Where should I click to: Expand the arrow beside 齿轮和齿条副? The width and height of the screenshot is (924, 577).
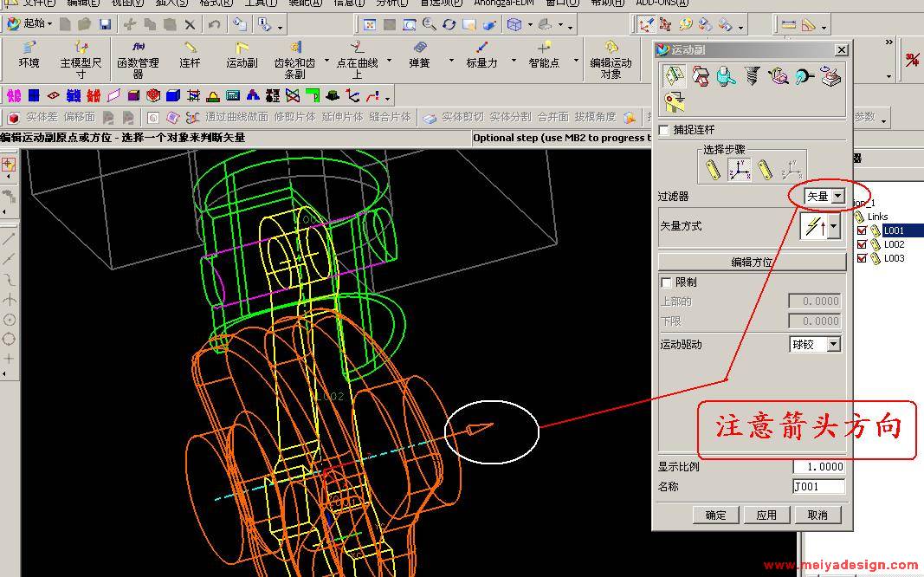coord(327,61)
